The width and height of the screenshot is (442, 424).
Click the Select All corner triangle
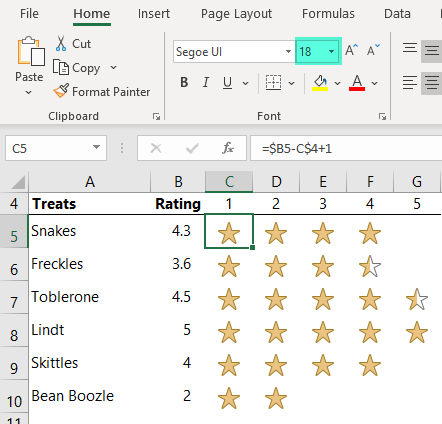pos(18,182)
